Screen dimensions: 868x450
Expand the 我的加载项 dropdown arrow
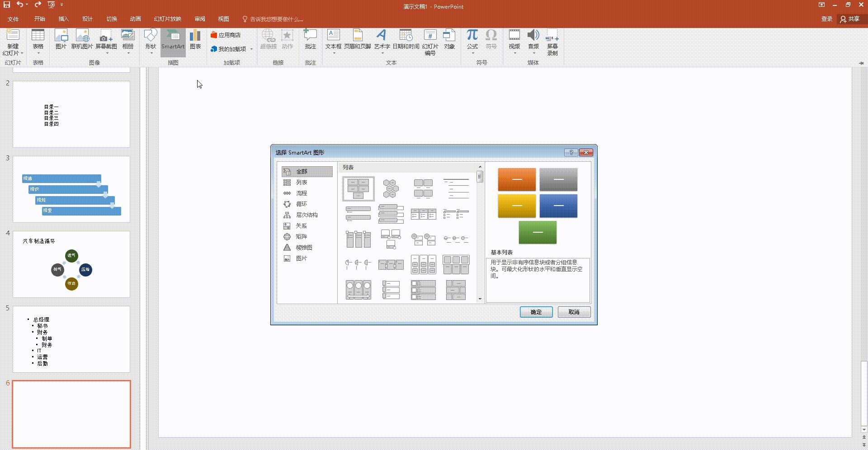coord(251,49)
